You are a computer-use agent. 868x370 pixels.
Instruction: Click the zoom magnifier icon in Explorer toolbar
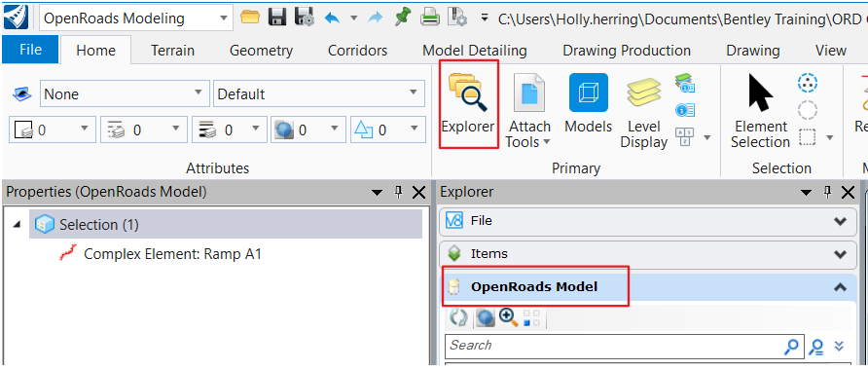click(x=508, y=317)
